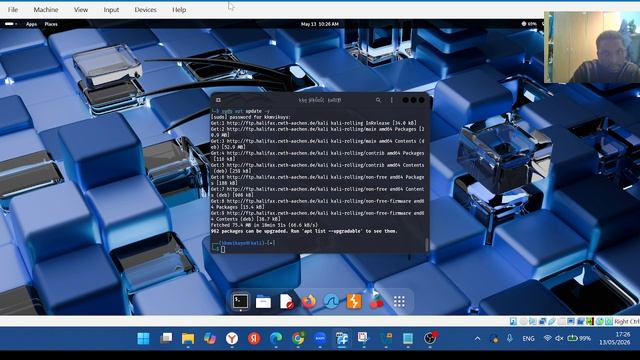Click the Right Ctrl host key indicator
This screenshot has width=640, height=360.
[x=627, y=322]
